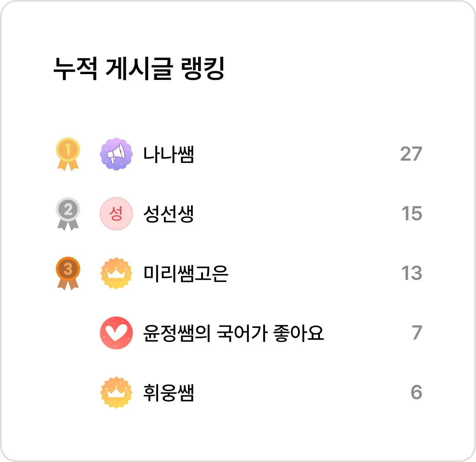The image size is (476, 462).
Task: Select user name 성선생
Action: pos(168,214)
